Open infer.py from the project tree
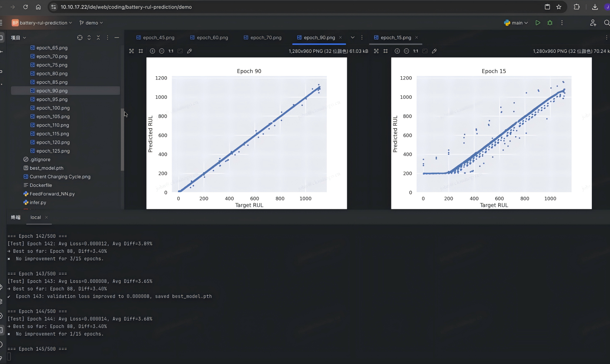Image resolution: width=610 pixels, height=364 pixels. click(38, 202)
